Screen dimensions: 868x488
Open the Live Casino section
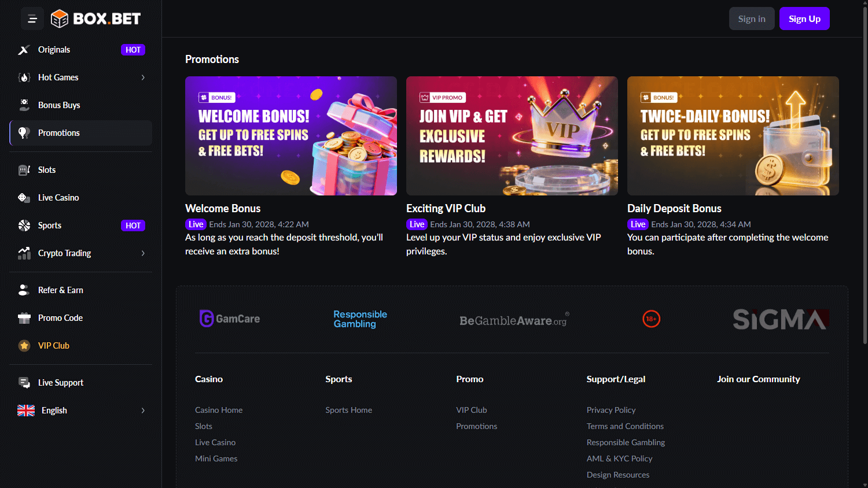click(58, 197)
